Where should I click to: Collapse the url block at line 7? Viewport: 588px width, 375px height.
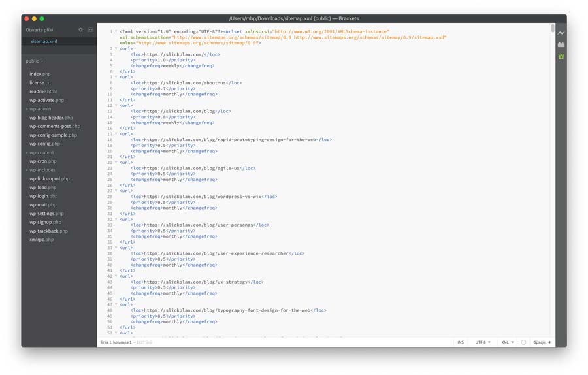116,77
